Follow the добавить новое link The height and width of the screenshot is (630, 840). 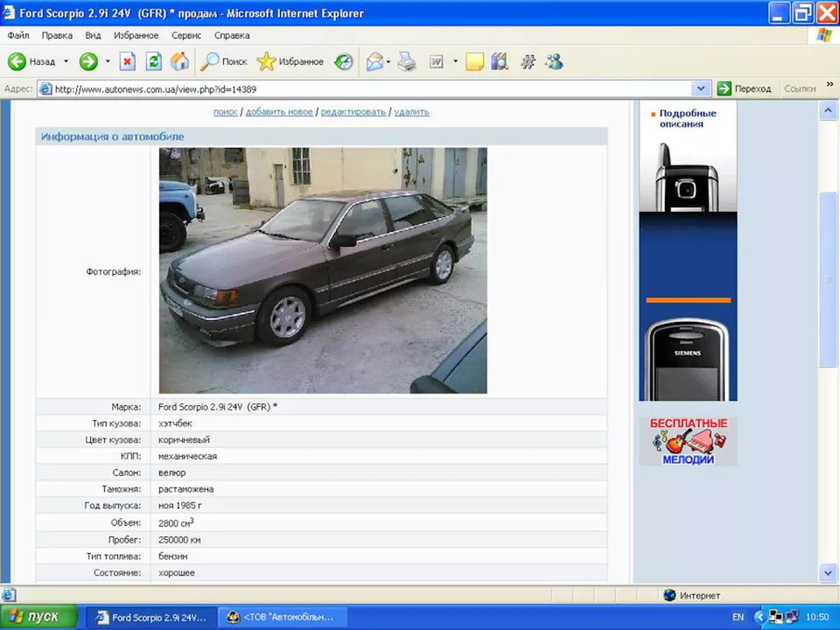pos(279,112)
